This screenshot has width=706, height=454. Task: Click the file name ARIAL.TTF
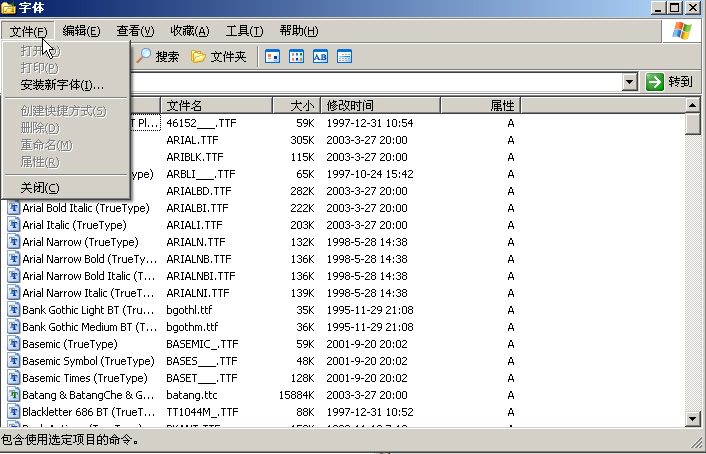[192, 140]
